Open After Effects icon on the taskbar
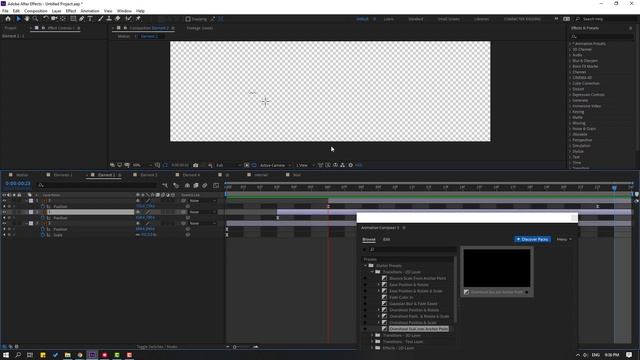 [x=92, y=355]
